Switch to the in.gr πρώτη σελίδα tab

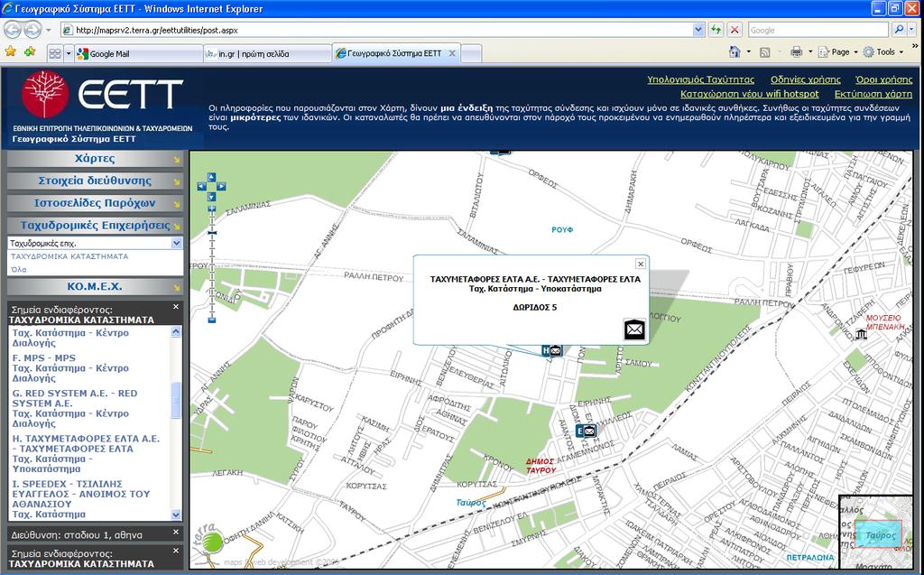click(267, 53)
